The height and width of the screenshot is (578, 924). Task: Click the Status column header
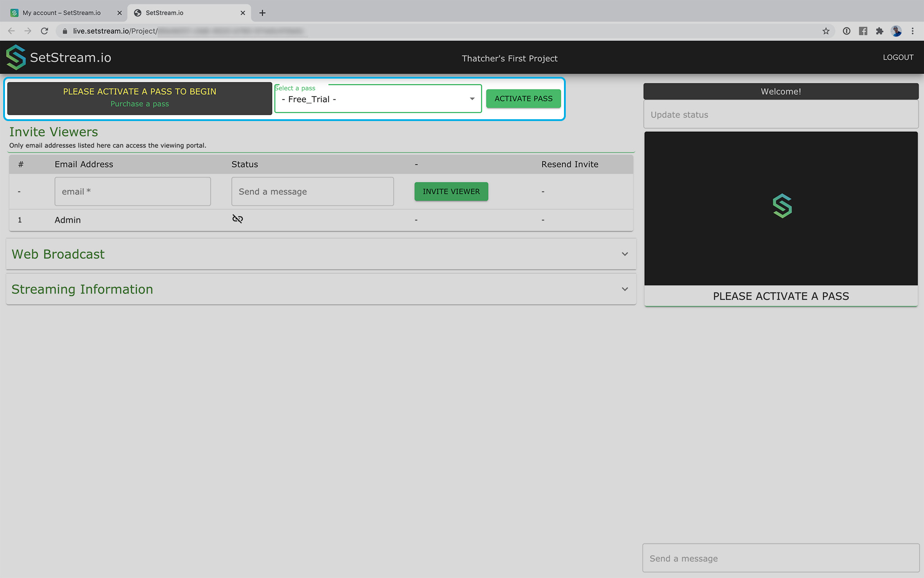(x=245, y=164)
